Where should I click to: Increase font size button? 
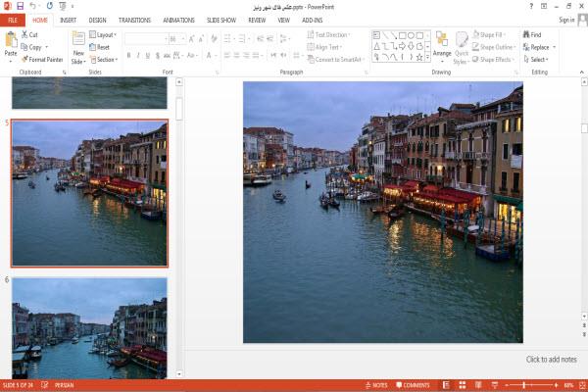click(x=192, y=38)
